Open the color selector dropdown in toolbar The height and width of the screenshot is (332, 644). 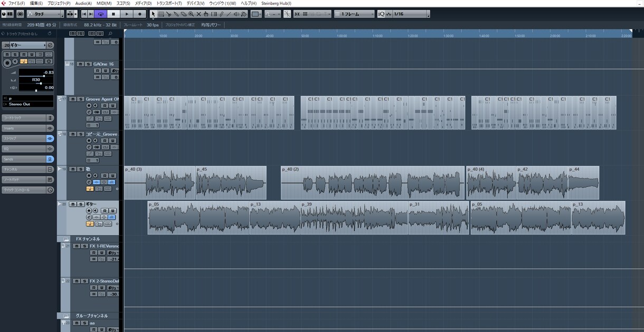coord(256,14)
